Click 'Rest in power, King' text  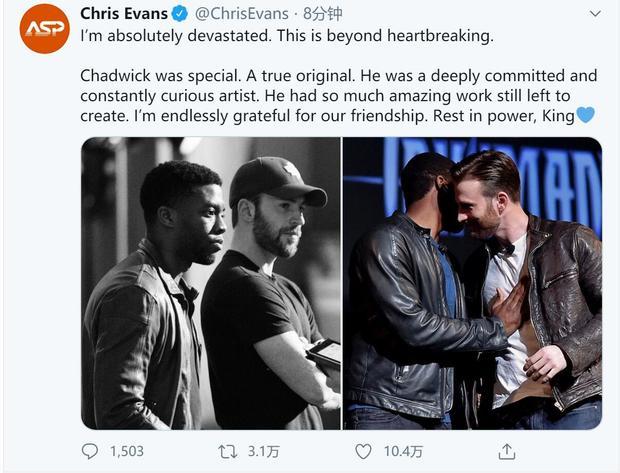tap(504, 116)
